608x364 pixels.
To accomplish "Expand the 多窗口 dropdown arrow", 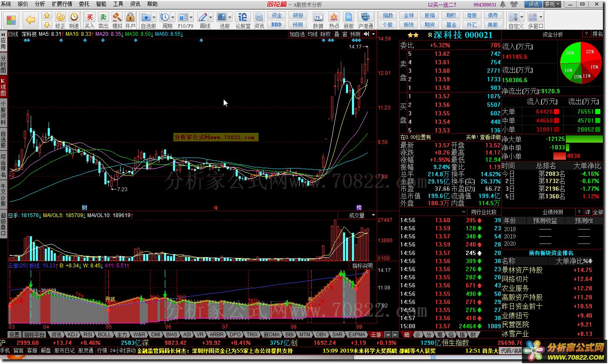I will 541,17.
